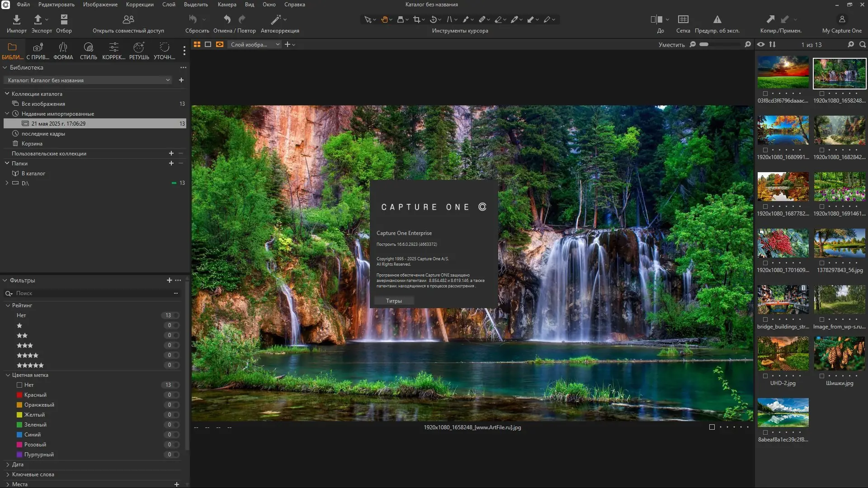Toggle the Before/After view icon
Screen dimensions: 868x488
click(656, 19)
